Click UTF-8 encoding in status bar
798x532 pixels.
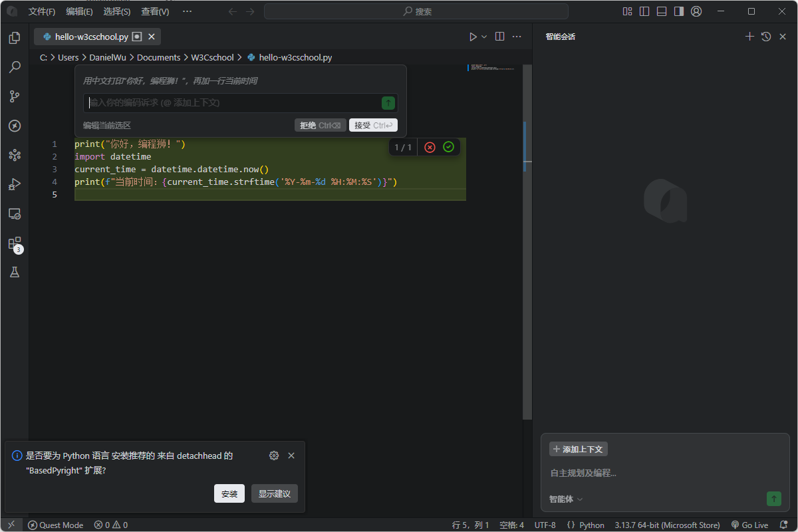(x=545, y=525)
